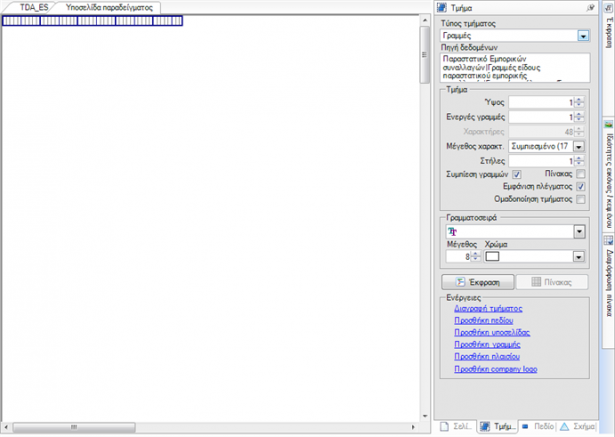Viewport: 615px width, 437px height.
Task: Click the Προσθήκη υποσελίδας link
Action: coord(492,333)
